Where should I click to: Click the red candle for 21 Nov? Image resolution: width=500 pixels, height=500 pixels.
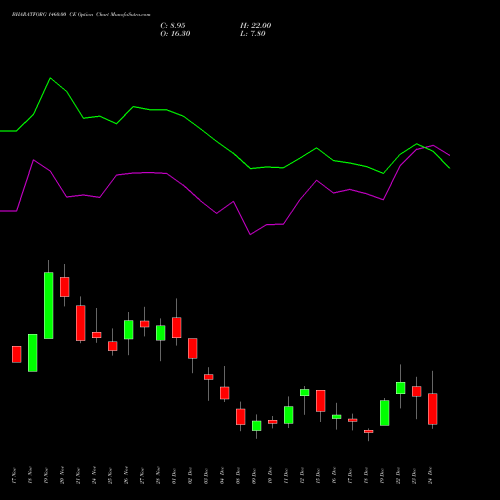(x=81, y=323)
